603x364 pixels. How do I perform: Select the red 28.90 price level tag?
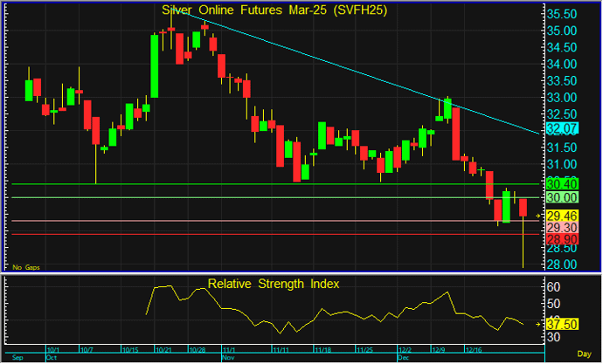(x=561, y=238)
